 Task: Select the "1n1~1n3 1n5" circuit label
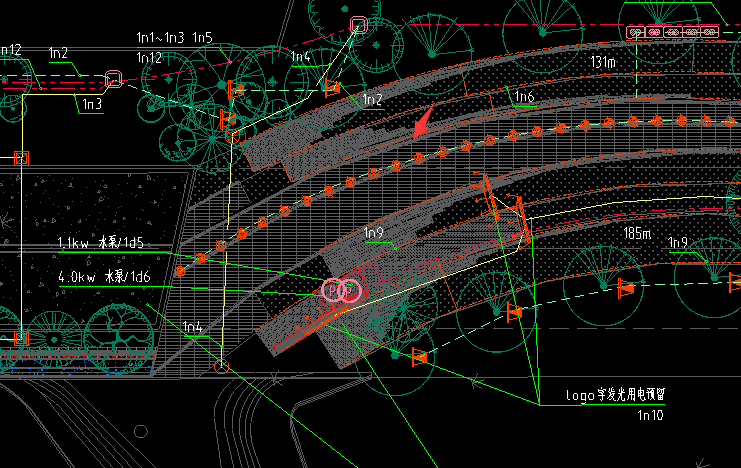click(x=174, y=38)
